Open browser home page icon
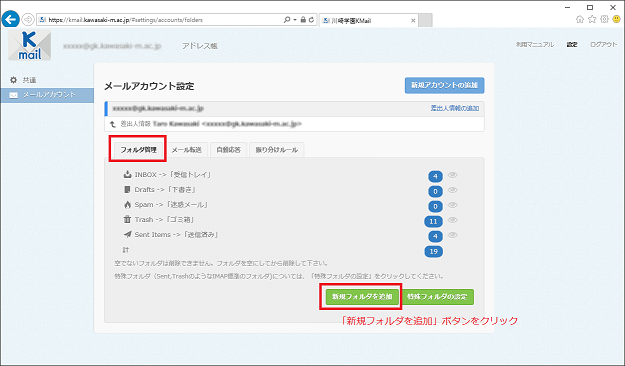 click(580, 19)
